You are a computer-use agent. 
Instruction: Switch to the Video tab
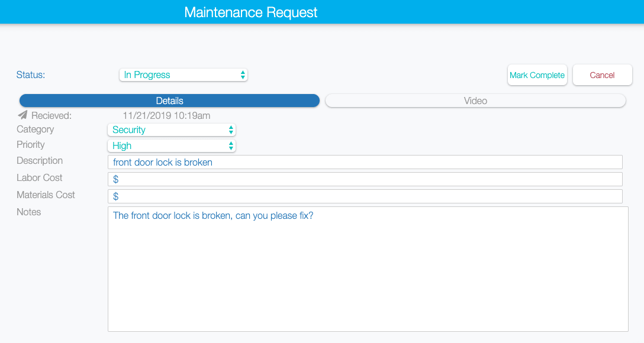point(475,100)
